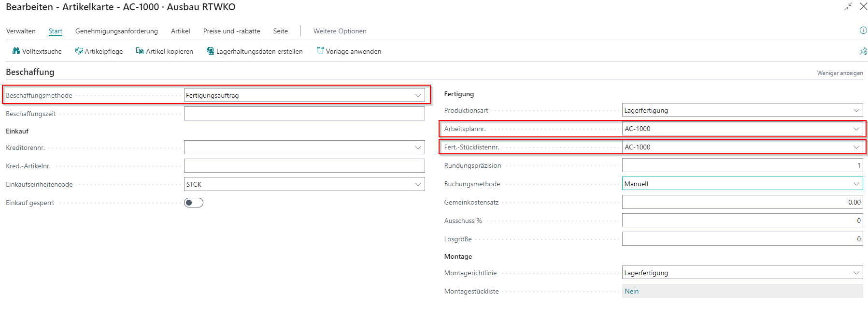The height and width of the screenshot is (310, 868).
Task: Open the Montagerichtlinie dropdown
Action: pos(856,273)
